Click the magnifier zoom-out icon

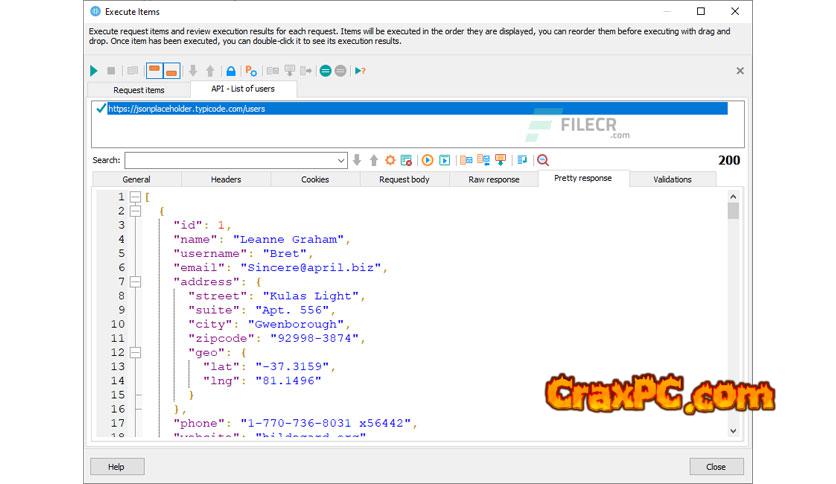543,160
